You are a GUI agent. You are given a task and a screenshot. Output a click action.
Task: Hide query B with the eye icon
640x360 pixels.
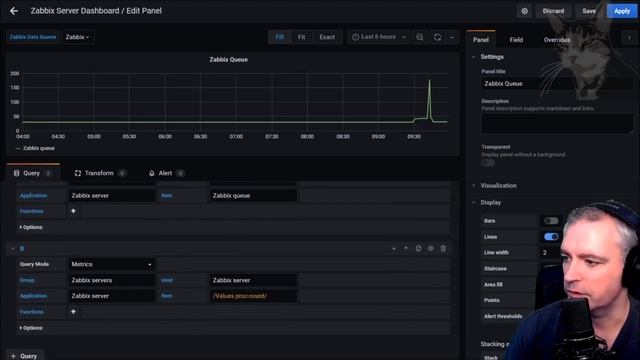(x=431, y=248)
